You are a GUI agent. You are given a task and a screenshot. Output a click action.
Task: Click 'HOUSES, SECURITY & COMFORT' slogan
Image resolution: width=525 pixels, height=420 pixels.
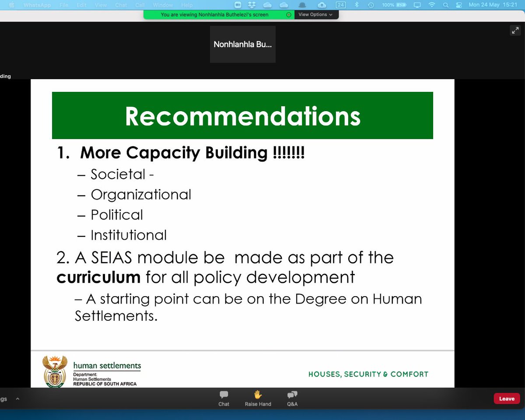tap(368, 374)
